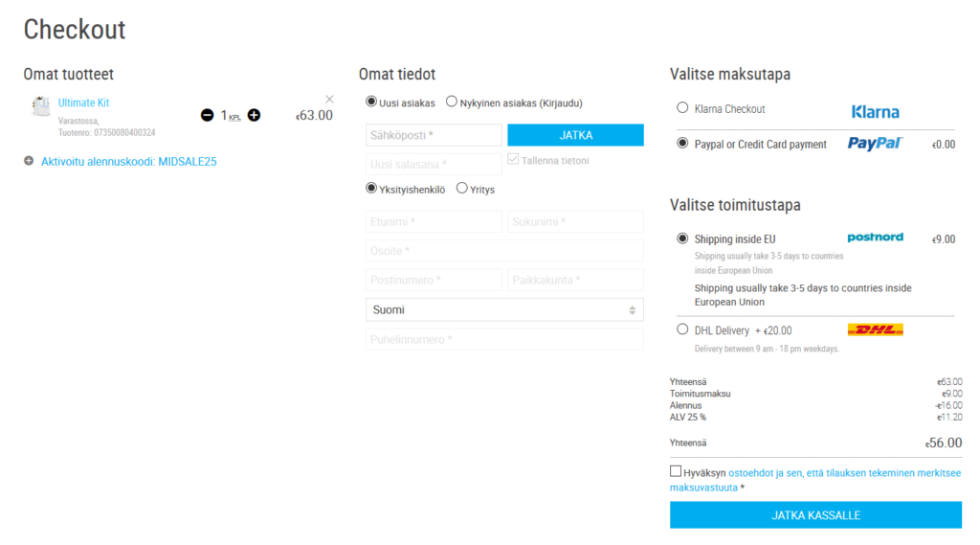Focus the Puhelinnumero phone field
Image resolution: width=980 pixels, height=545 pixels.
coord(504,340)
